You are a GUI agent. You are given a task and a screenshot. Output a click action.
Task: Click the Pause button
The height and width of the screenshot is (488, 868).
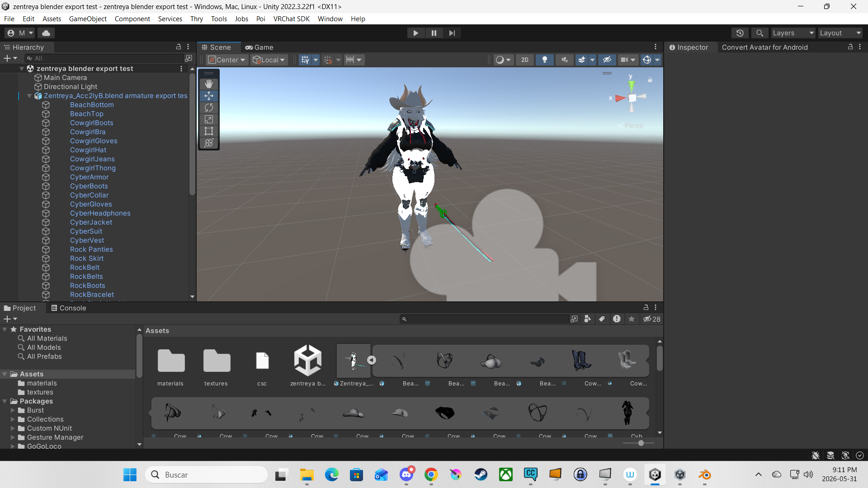434,33
